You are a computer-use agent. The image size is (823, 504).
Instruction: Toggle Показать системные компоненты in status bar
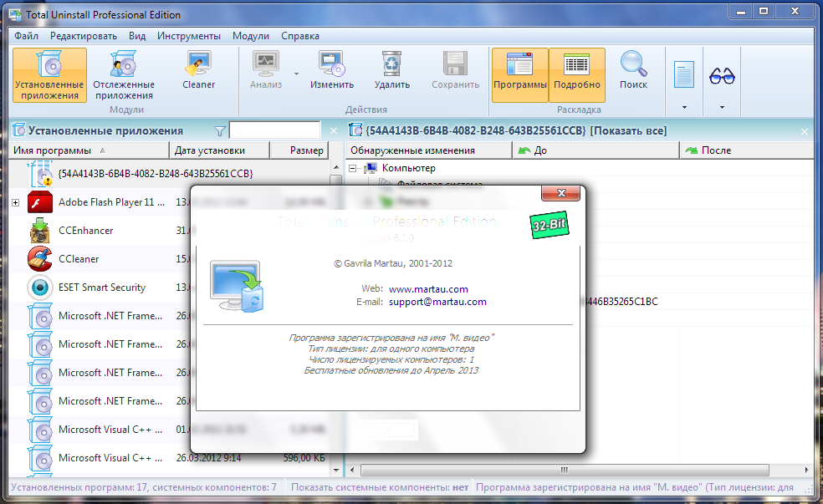pos(380,487)
